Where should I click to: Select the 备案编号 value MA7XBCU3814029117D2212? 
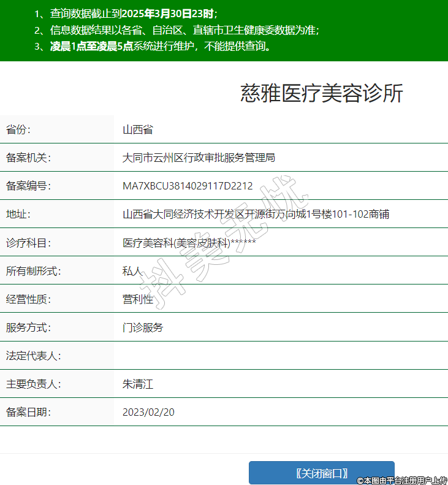188,186
